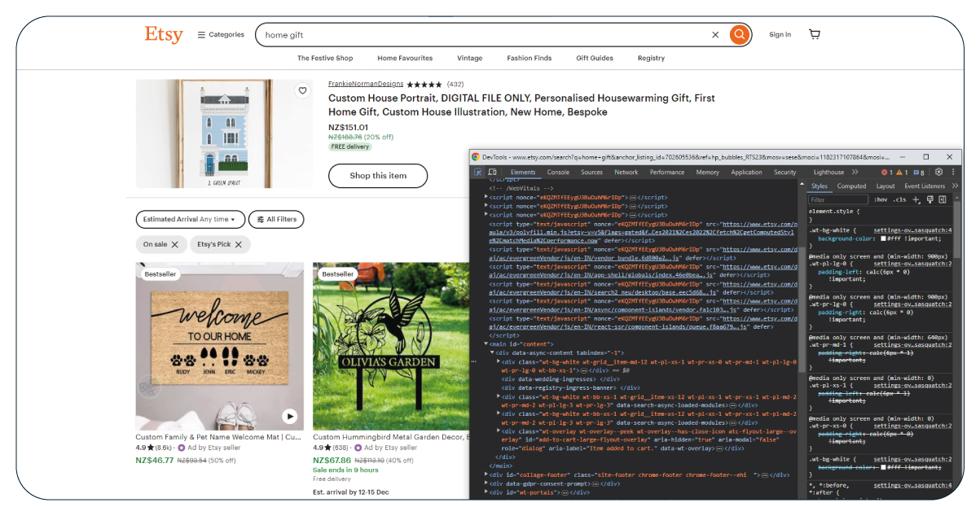Click the Shop this item button
The width and height of the screenshot is (980, 516).
point(378,176)
